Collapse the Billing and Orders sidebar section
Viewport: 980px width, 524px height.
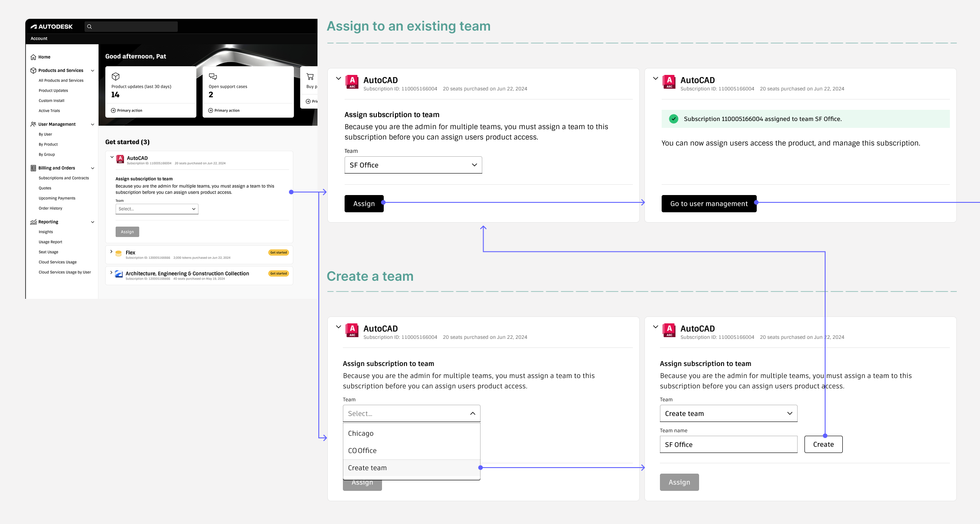point(92,168)
